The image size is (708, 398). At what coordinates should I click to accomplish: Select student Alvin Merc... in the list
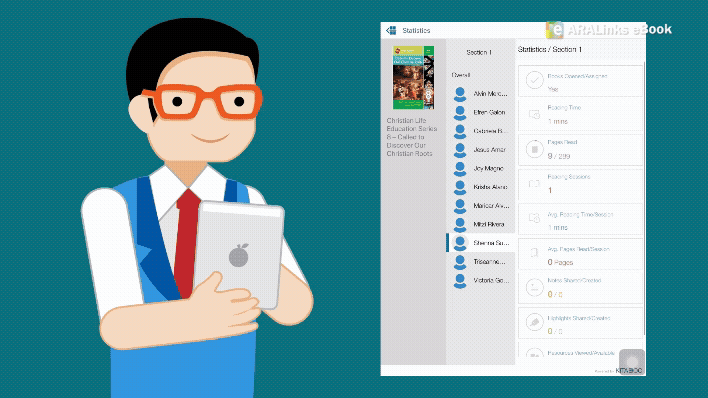tap(480, 94)
